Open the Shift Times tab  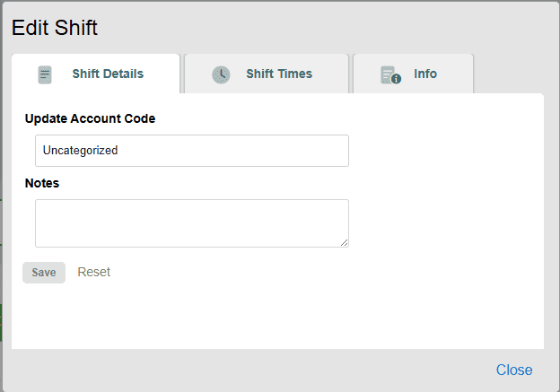(x=279, y=74)
